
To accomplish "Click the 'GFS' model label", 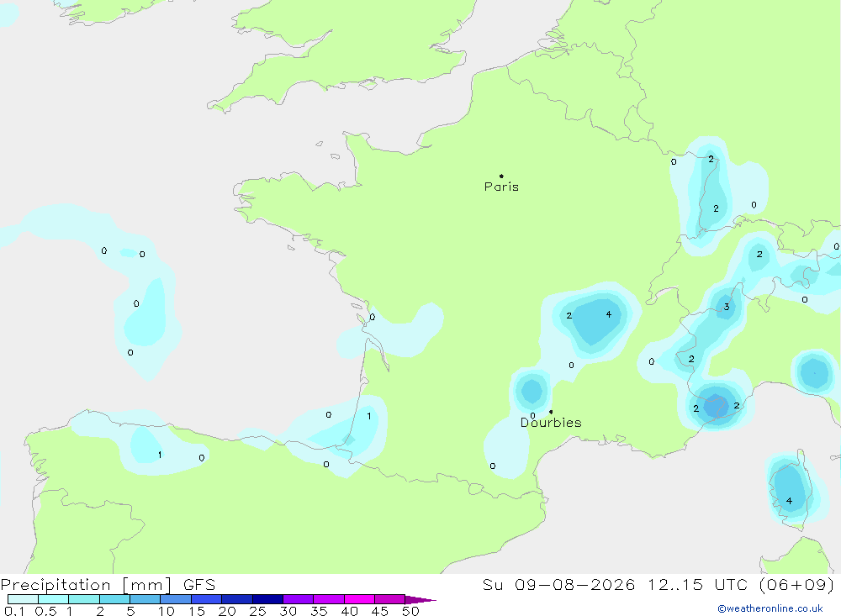I will (x=199, y=585).
